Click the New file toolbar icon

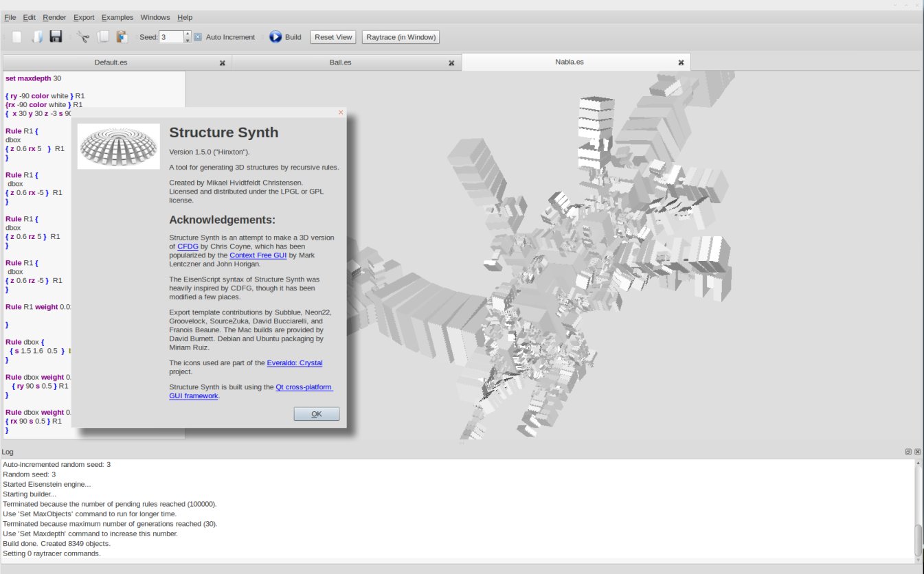pyautogui.click(x=16, y=37)
